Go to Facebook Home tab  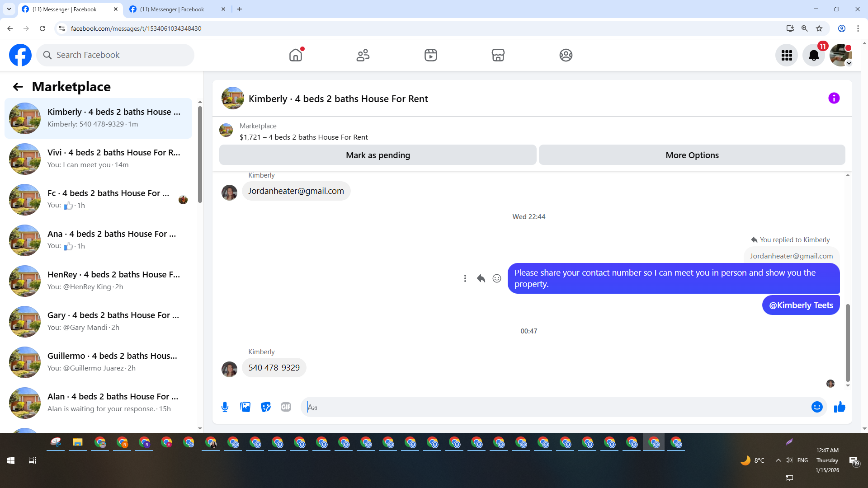(x=296, y=55)
